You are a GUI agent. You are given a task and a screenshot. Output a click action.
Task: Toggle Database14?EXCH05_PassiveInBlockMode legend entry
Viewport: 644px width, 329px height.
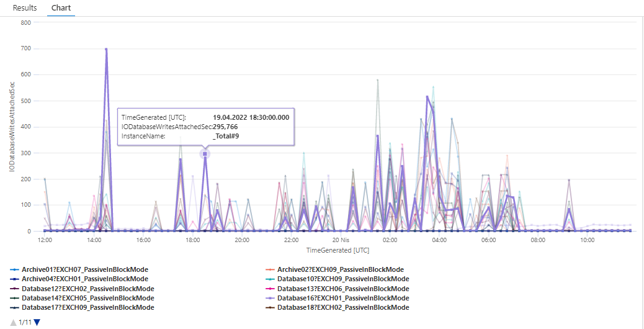pyautogui.click(x=82, y=298)
